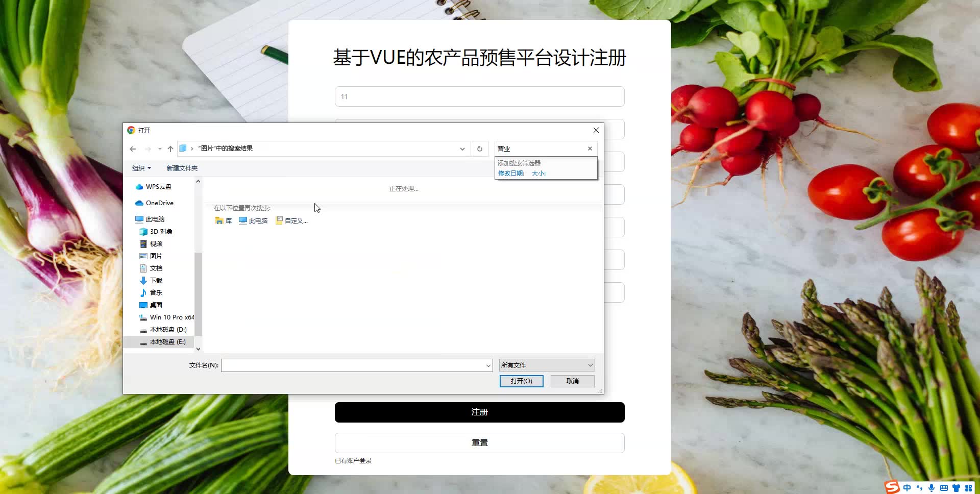The width and height of the screenshot is (980, 494).
Task: Refresh the search results in the address bar
Action: pyautogui.click(x=480, y=149)
